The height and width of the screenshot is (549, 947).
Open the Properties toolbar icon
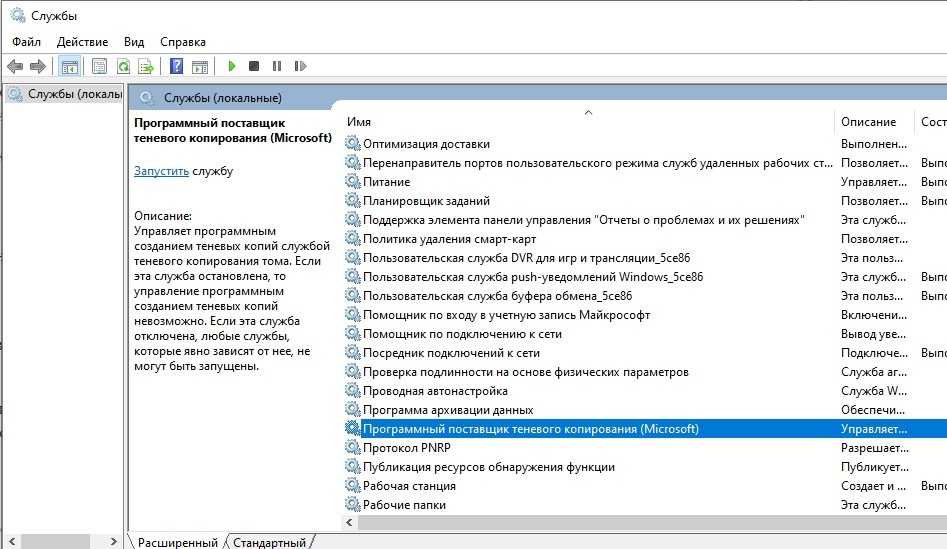pos(99,67)
